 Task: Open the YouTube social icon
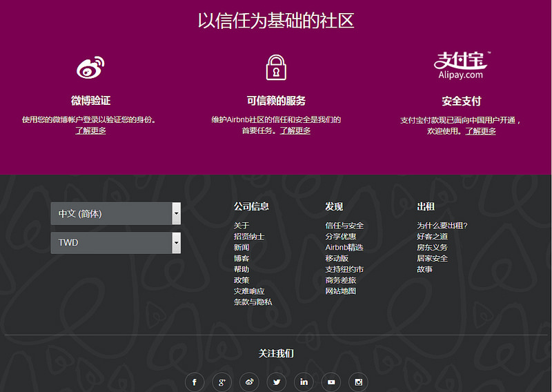331,382
